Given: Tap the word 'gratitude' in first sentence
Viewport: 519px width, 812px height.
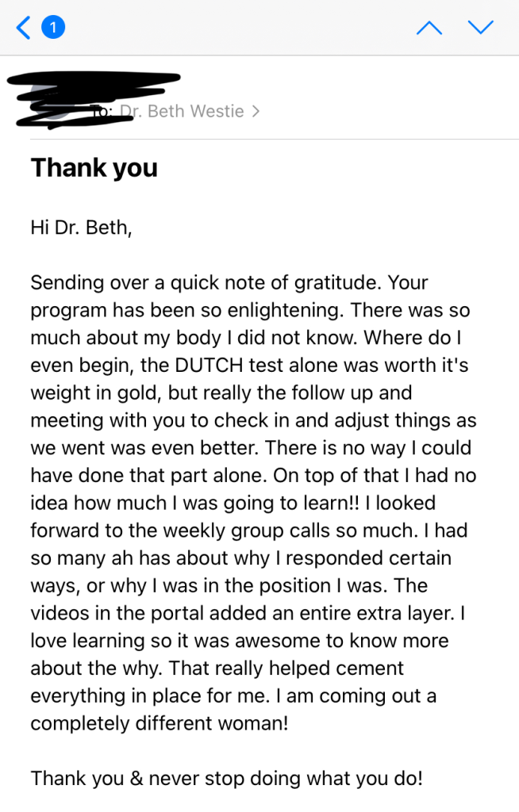Looking at the screenshot, I should click(337, 283).
